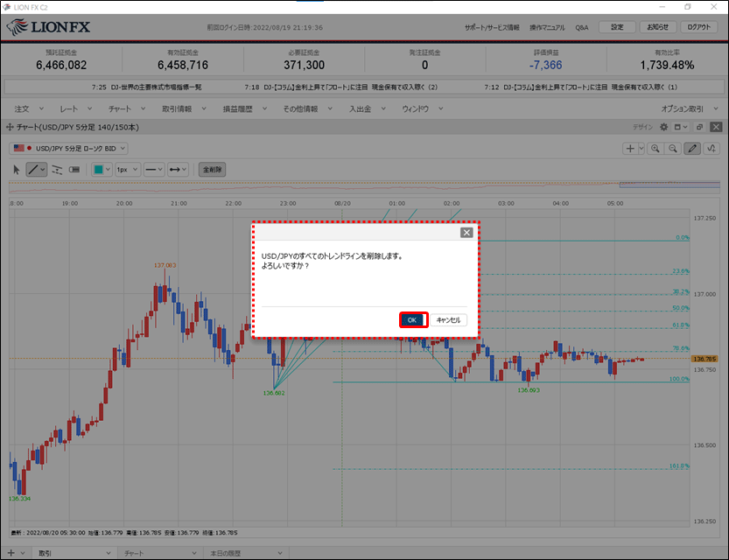
Task: Click the add indicator wave icon
Action: pos(711,148)
